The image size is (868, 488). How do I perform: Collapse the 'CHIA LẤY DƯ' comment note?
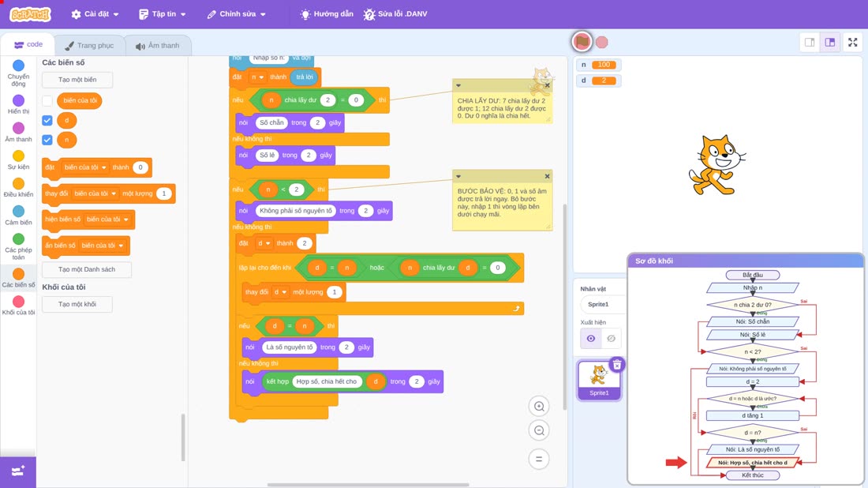click(458, 85)
